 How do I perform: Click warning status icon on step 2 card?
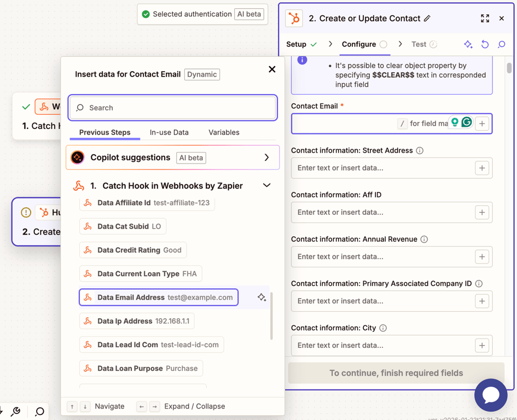click(x=26, y=212)
